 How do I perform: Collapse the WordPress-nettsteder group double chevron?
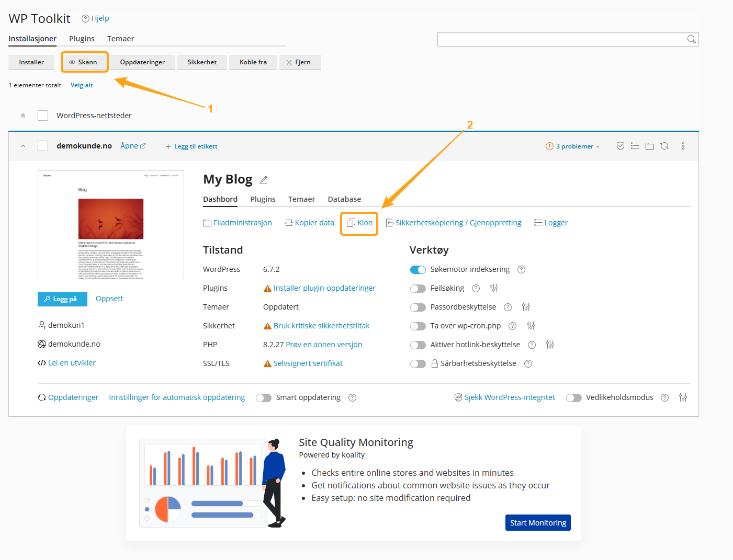23,116
